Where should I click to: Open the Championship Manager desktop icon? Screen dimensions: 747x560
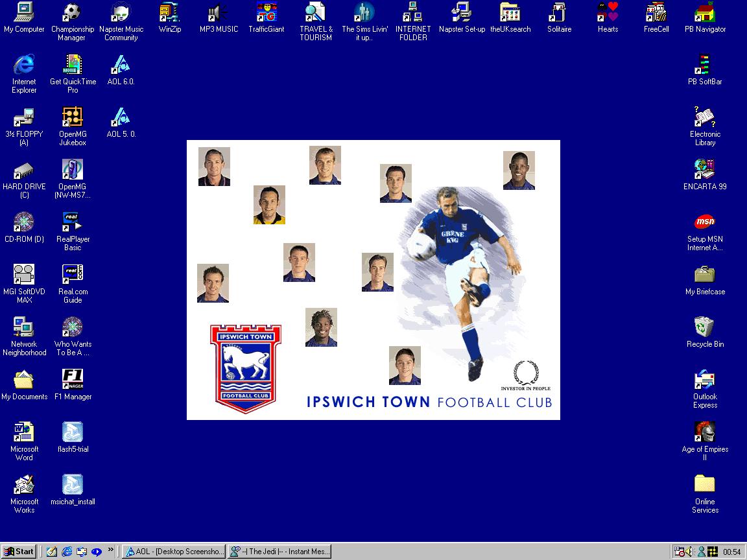[x=72, y=13]
